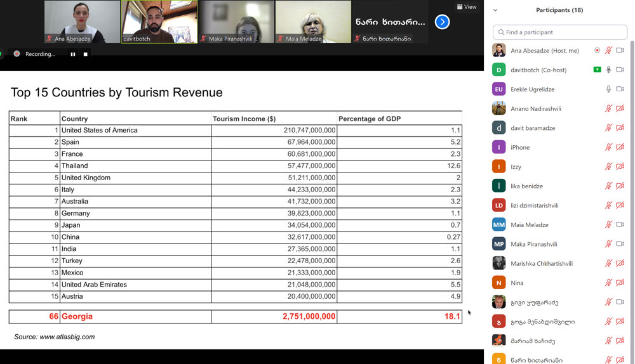635x364 pixels.
Task: Show next page of video thumbnails
Action: (x=442, y=22)
